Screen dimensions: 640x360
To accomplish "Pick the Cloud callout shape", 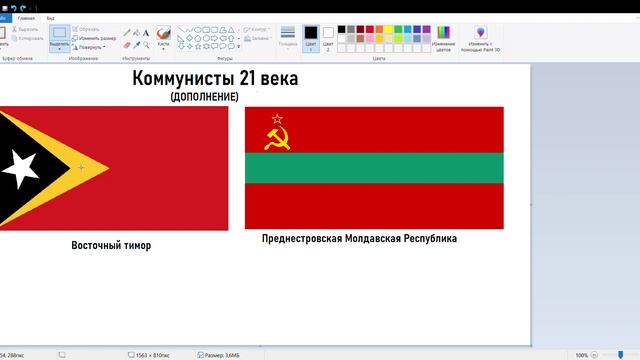I will (231, 47).
